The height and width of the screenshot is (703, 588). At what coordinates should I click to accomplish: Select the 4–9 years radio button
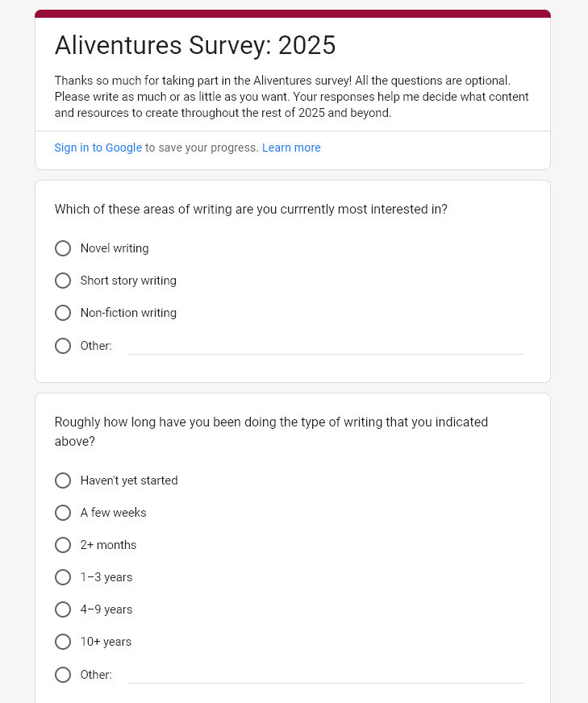pyautogui.click(x=63, y=609)
